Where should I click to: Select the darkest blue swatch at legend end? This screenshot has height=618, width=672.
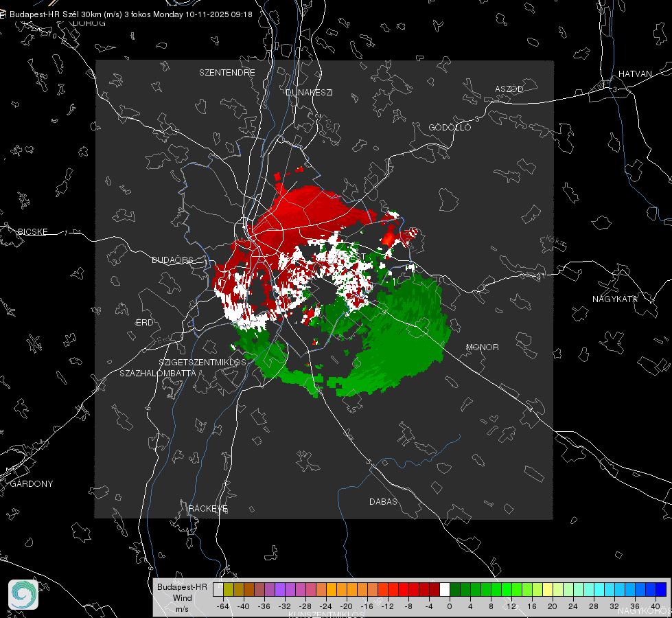(661, 589)
